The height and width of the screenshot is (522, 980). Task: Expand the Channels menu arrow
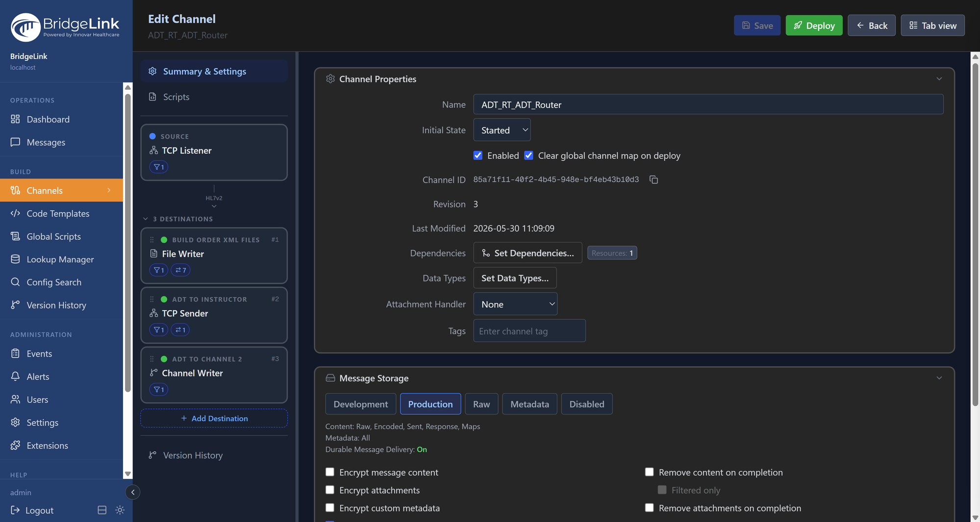tap(109, 190)
